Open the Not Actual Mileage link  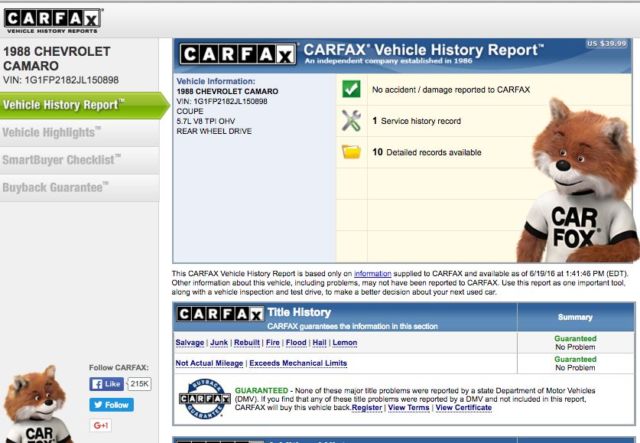pyautogui.click(x=209, y=363)
